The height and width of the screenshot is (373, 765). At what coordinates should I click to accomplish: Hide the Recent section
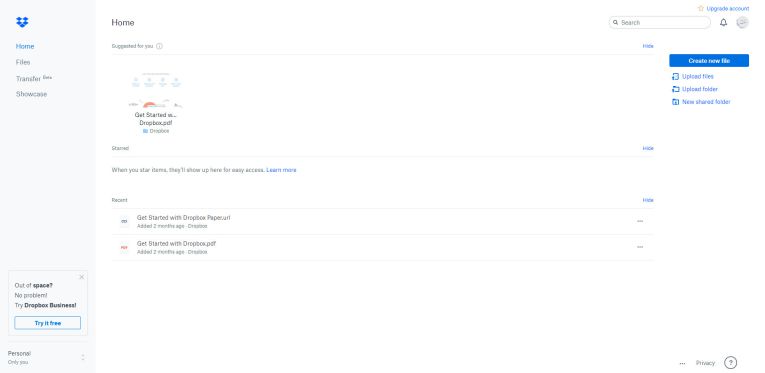647,200
